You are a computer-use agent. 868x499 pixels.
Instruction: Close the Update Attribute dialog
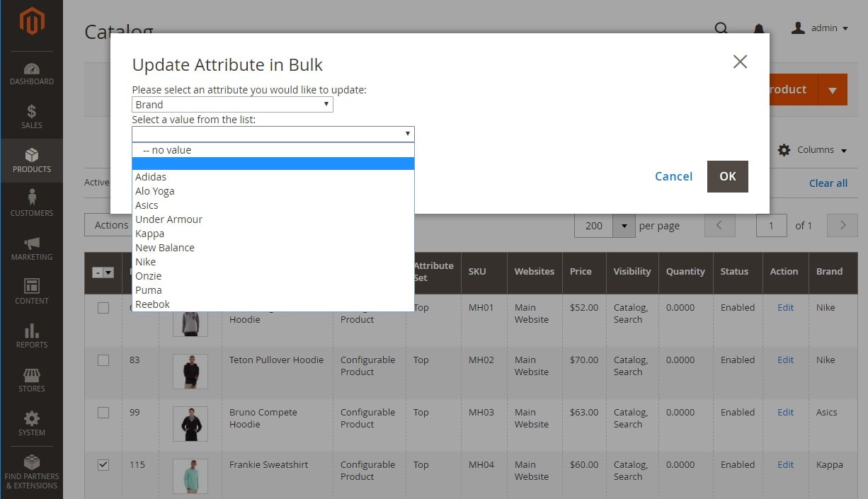740,62
